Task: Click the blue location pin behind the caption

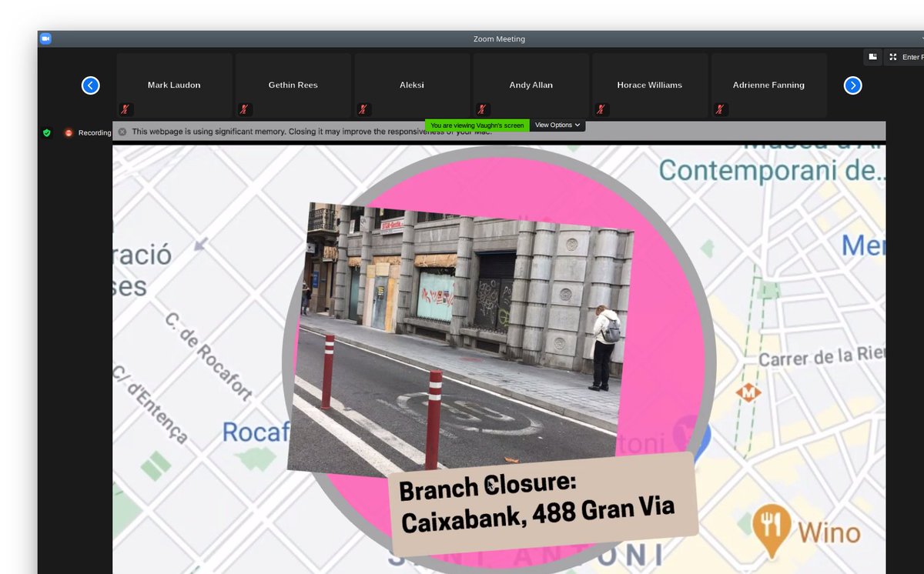Action: pyautogui.click(x=692, y=437)
